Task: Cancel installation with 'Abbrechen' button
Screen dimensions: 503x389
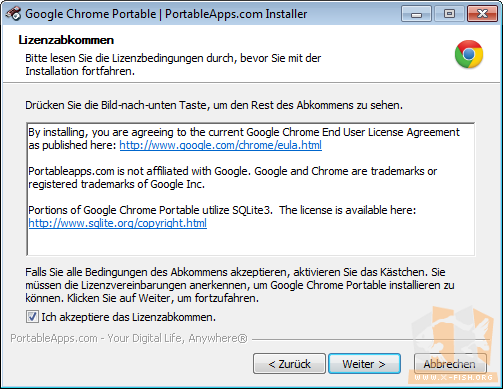Action: [x=450, y=364]
